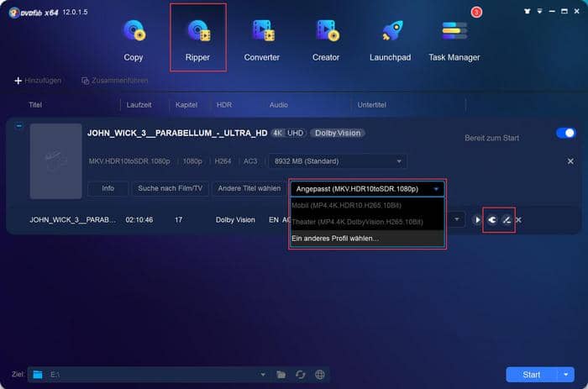Click the Untertitel column header
This screenshot has height=389, width=588.
point(371,105)
